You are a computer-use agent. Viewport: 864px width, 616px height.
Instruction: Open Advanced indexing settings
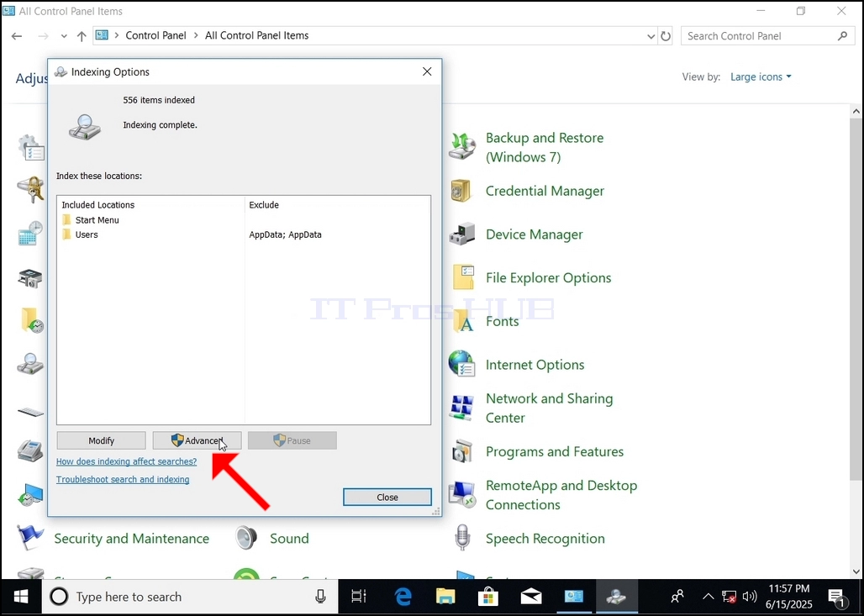click(x=197, y=440)
